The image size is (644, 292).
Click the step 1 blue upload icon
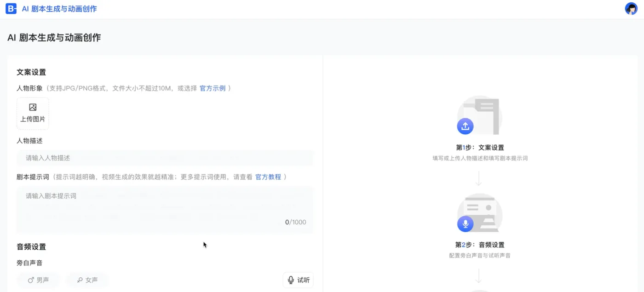(x=465, y=126)
